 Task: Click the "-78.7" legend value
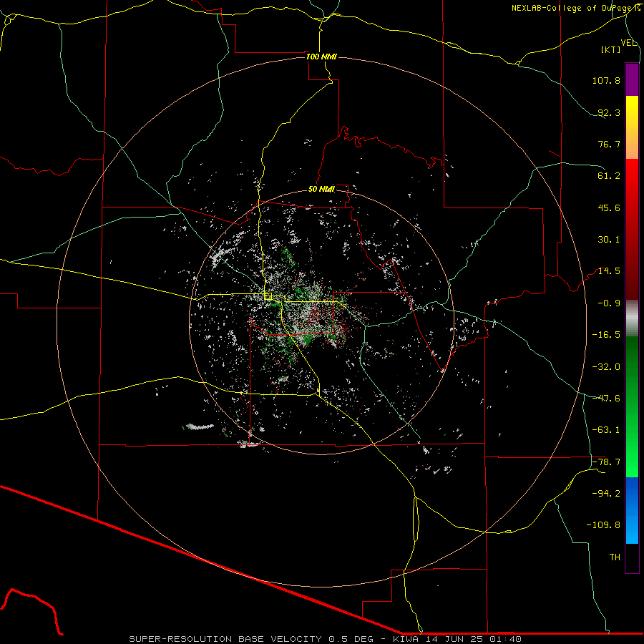tap(606, 462)
